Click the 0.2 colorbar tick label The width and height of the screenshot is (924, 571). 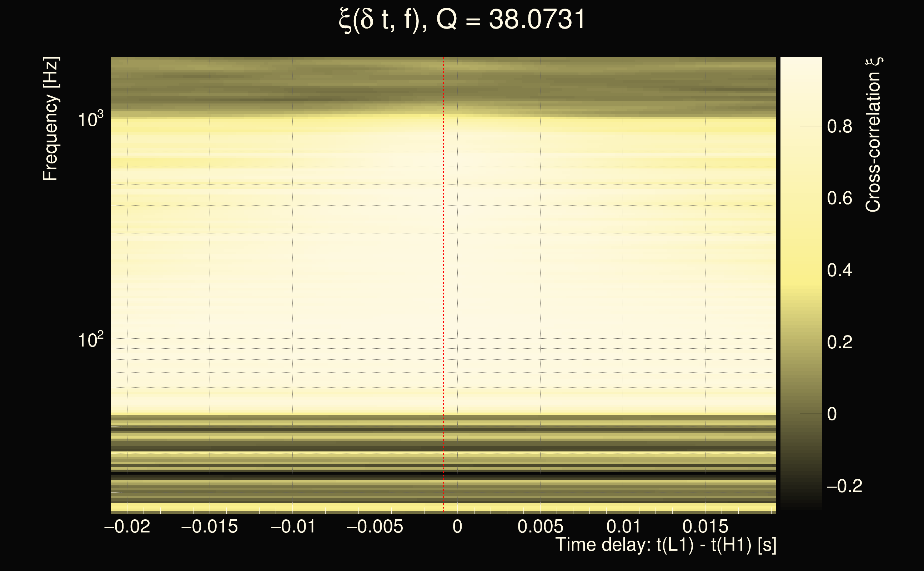pyautogui.click(x=839, y=342)
